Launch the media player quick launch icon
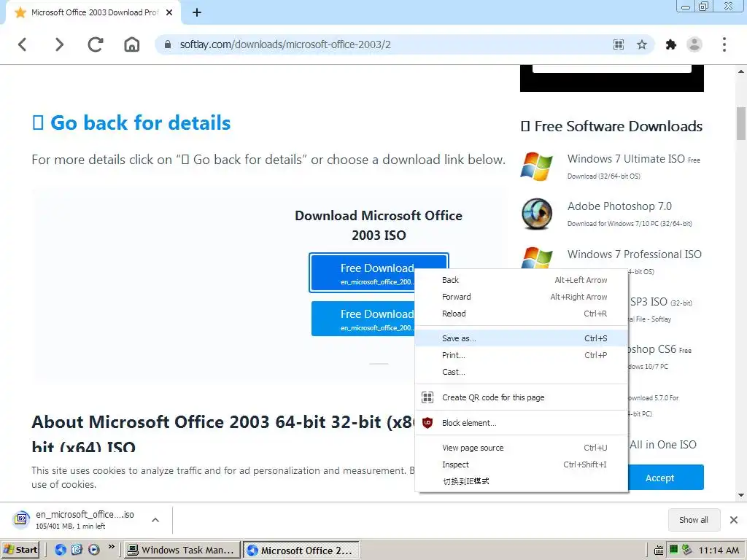The image size is (747, 560). pyautogui.click(x=94, y=550)
